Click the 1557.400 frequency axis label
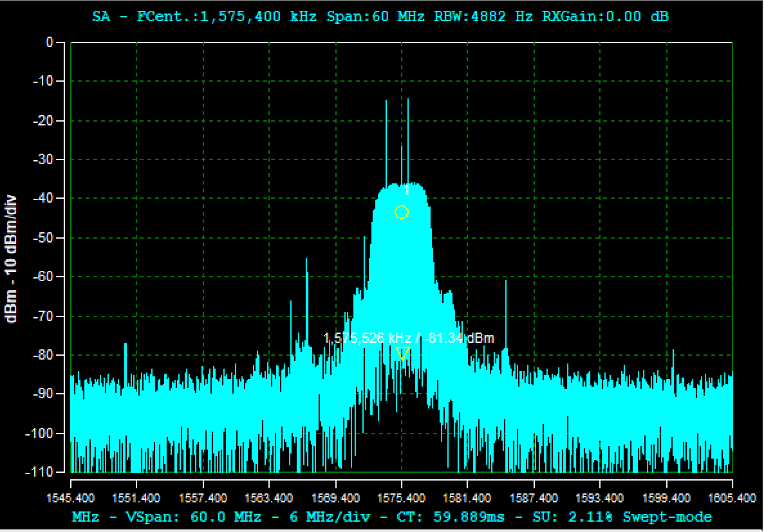764x532 pixels. (203, 499)
